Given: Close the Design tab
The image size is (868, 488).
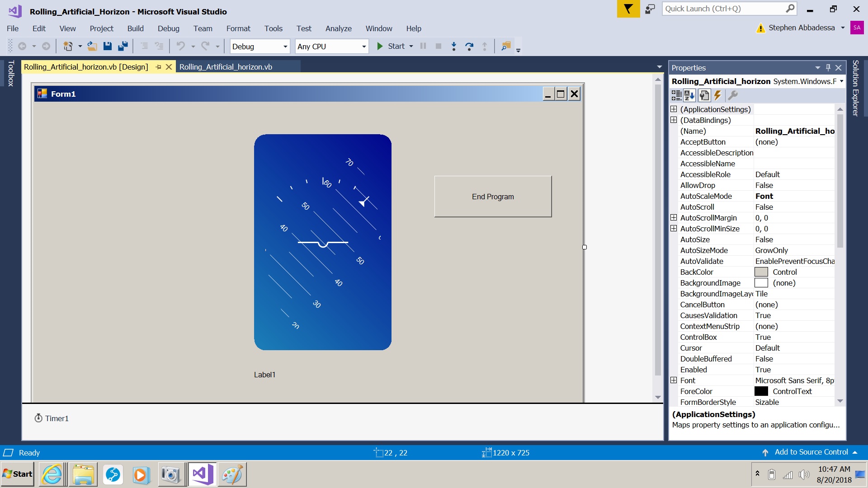Looking at the screenshot, I should tap(169, 67).
